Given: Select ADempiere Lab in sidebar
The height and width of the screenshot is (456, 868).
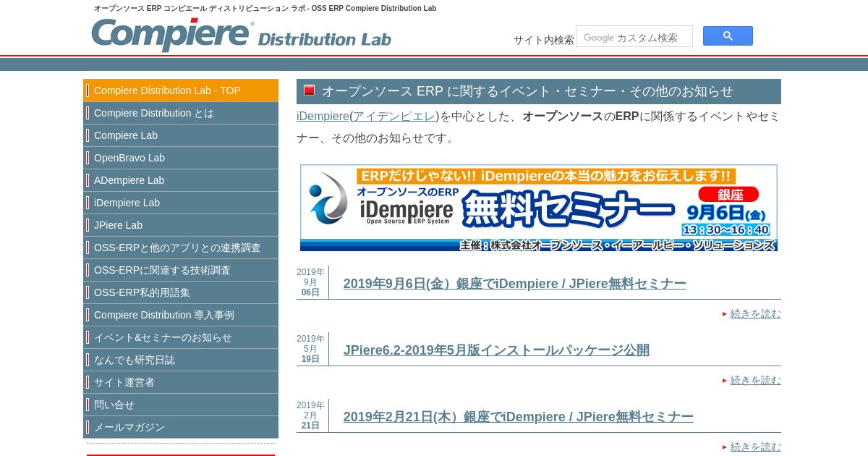Looking at the screenshot, I should [181, 180].
